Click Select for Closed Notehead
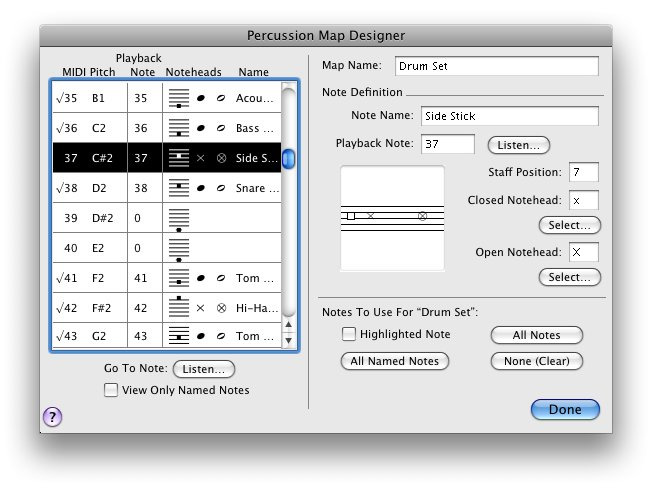Screen dimensions: 652x488 pyautogui.click(x=570, y=225)
